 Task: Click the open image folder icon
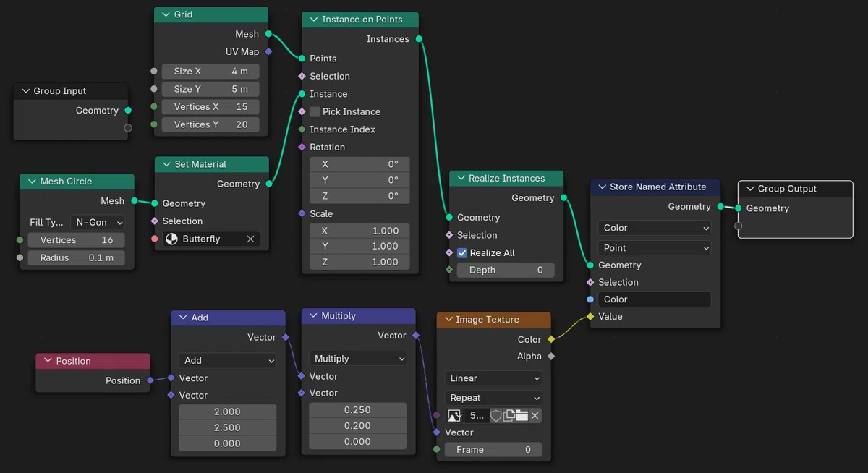pos(522,416)
